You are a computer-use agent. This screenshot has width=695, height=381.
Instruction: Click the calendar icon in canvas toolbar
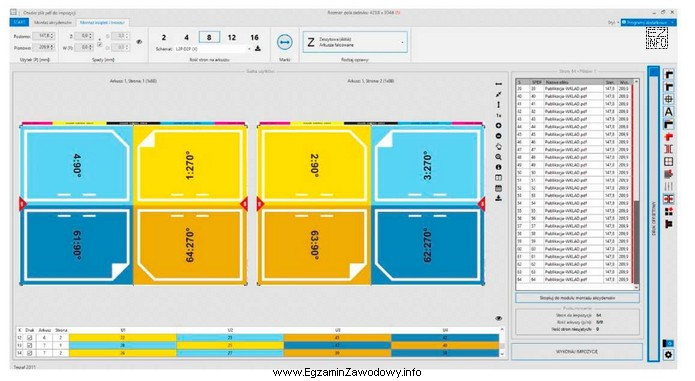click(499, 188)
